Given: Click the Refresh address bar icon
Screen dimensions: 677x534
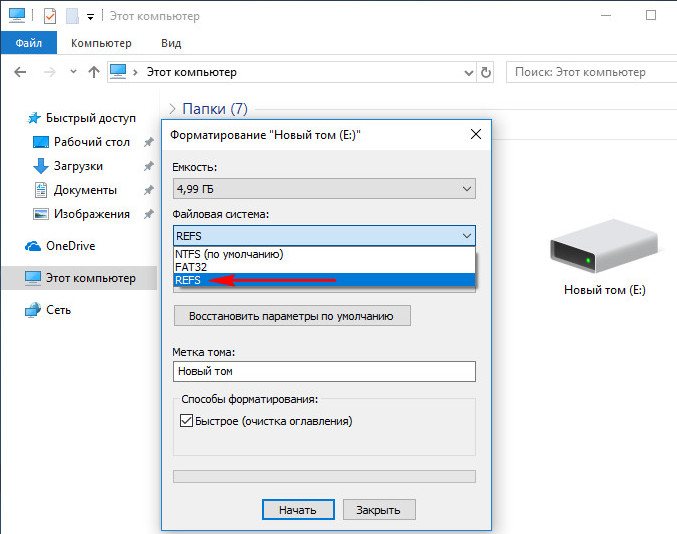Looking at the screenshot, I should click(x=487, y=73).
